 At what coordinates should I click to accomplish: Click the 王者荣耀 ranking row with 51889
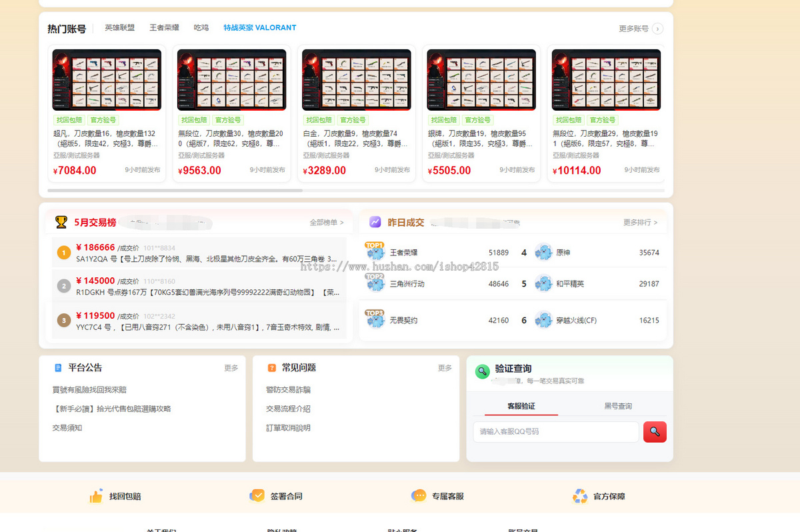click(x=437, y=253)
